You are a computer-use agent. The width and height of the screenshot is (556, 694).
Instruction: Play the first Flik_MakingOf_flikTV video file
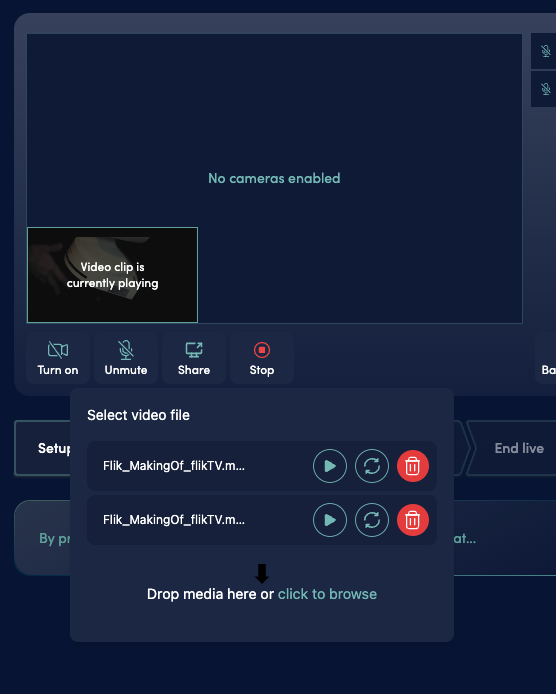(330, 466)
